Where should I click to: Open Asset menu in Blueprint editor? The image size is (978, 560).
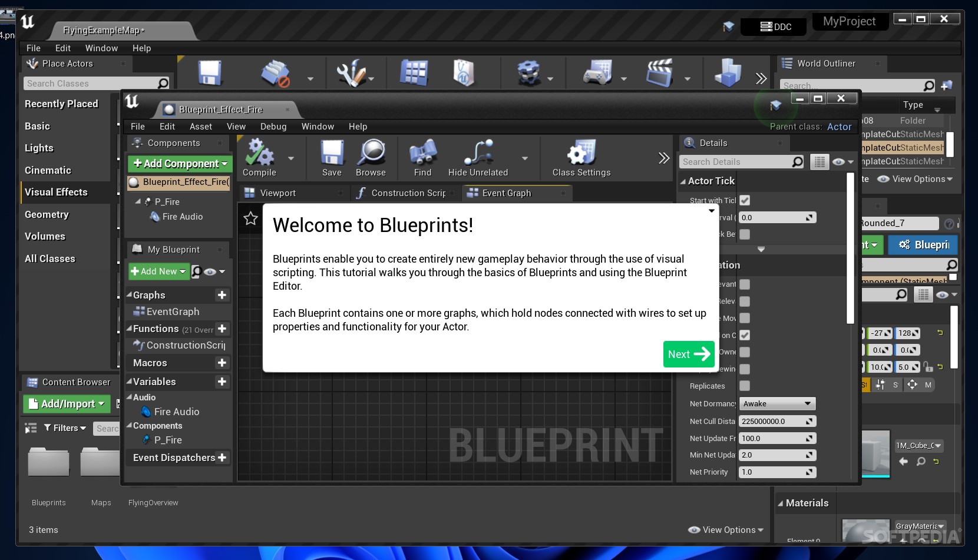[201, 127]
